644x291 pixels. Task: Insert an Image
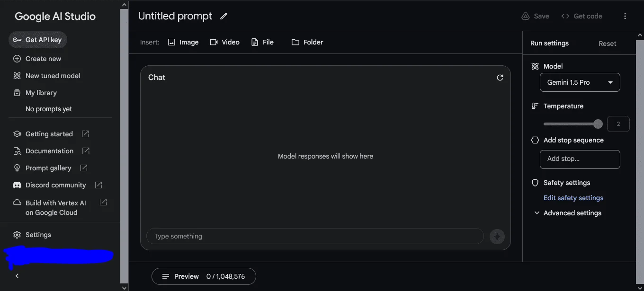(183, 42)
